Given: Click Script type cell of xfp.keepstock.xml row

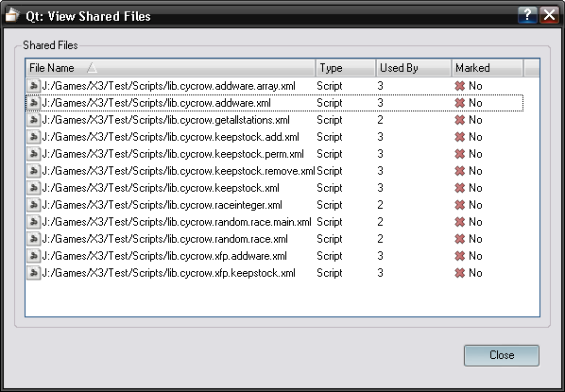Looking at the screenshot, I should click(330, 273).
